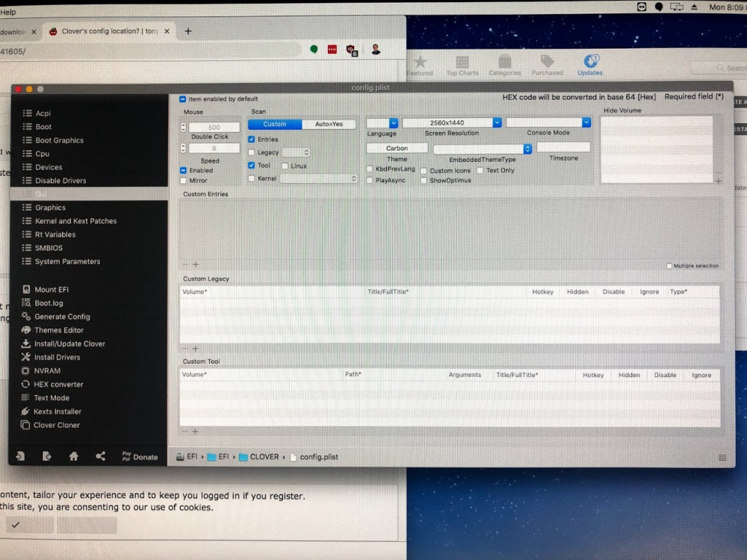Click the home icon in bottom toolbar

click(x=73, y=456)
